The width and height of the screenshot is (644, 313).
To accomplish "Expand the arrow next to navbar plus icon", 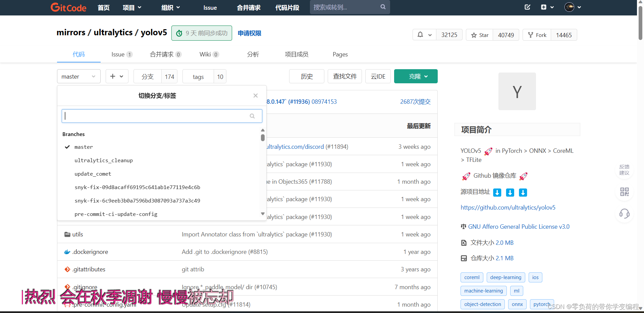I will pos(552,7).
